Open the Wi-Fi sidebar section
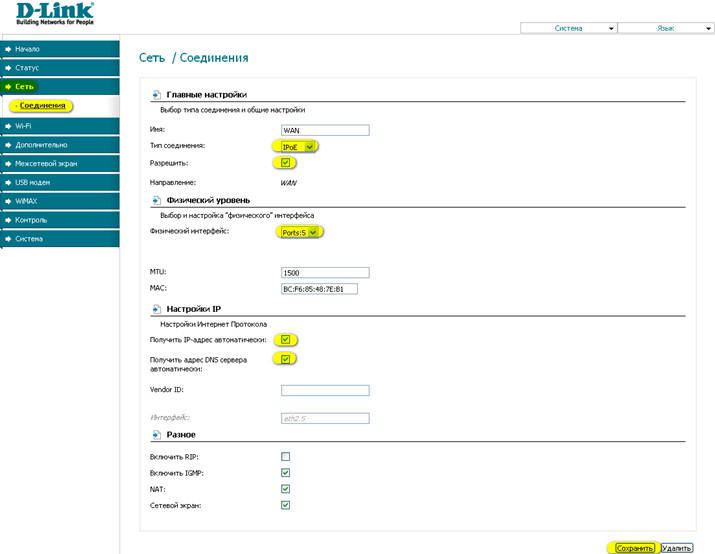The image size is (715, 554). [x=59, y=125]
